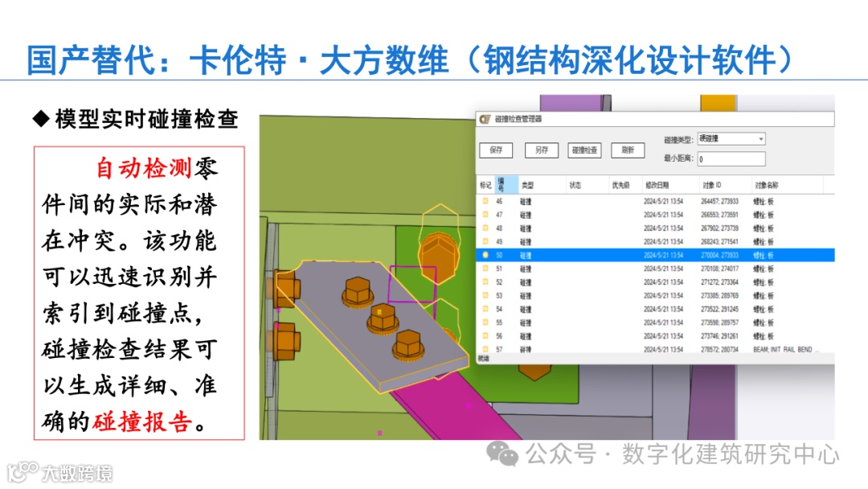
Task: Click the 最小距离 input field
Action: pos(731,159)
